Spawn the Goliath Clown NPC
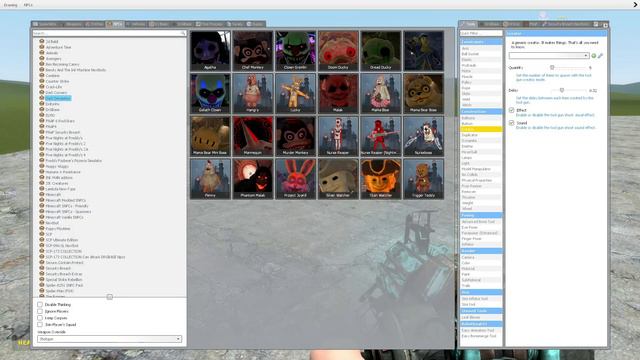This screenshot has width=640, height=360. (210, 93)
